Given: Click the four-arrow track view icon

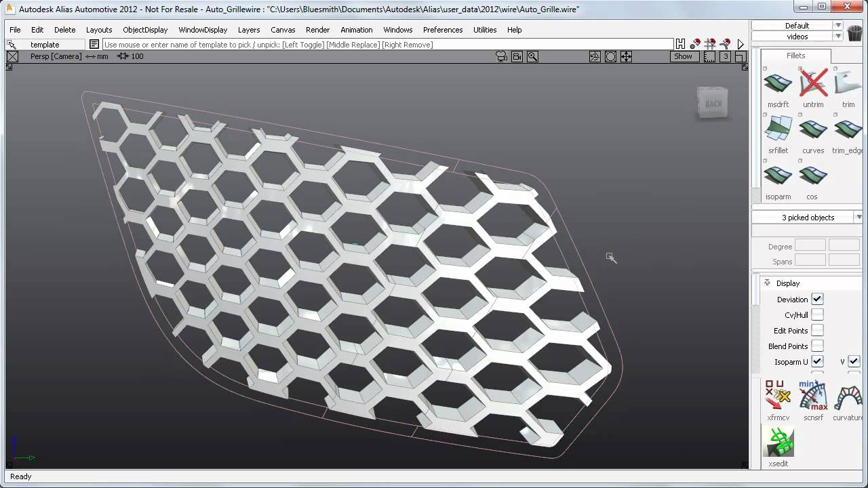Looking at the screenshot, I should tap(626, 57).
